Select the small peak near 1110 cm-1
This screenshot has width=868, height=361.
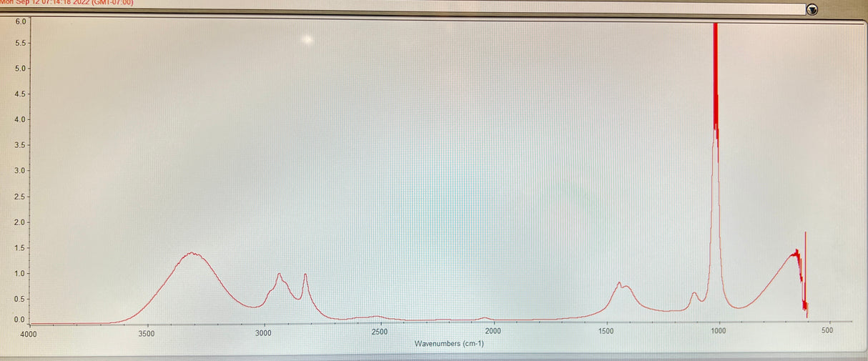click(x=694, y=293)
